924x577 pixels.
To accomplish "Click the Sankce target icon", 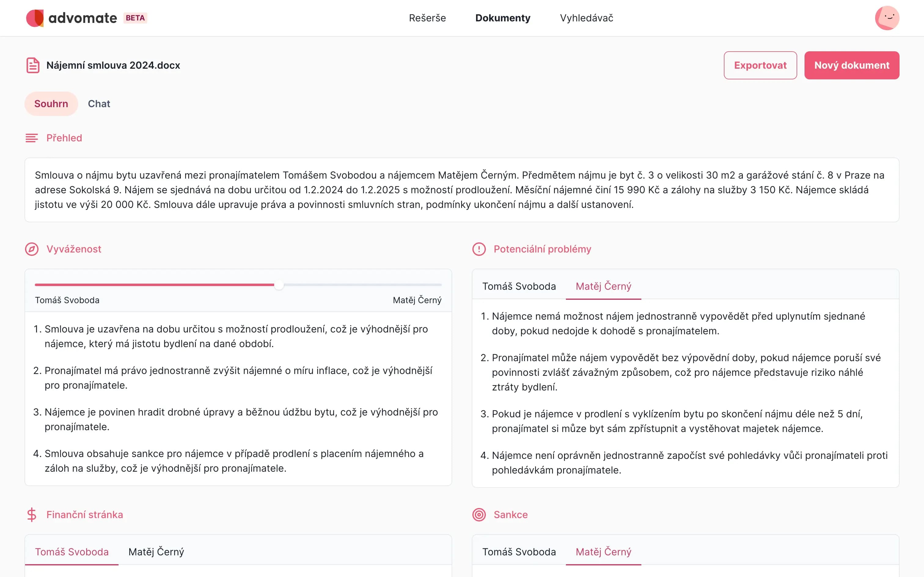I will tap(479, 514).
